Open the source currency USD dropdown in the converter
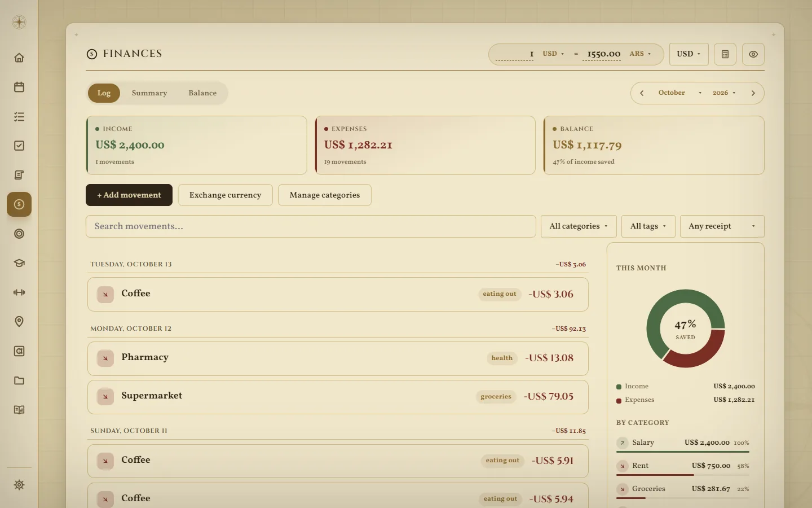Image resolution: width=812 pixels, height=508 pixels. (x=553, y=54)
